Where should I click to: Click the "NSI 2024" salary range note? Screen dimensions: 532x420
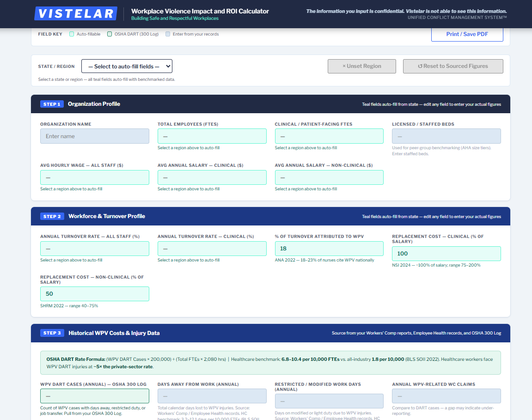pos(436,265)
